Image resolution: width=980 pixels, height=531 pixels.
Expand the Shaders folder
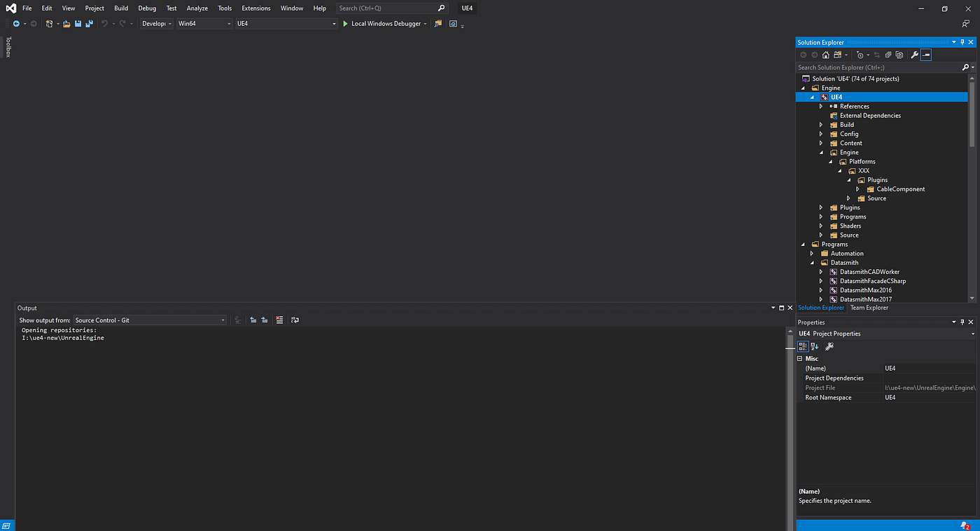tap(821, 226)
